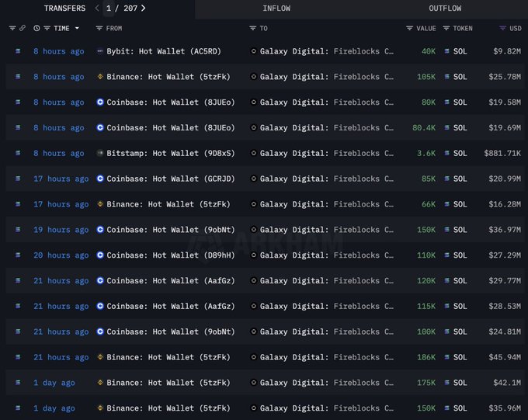Expand the TIME sort dropdown arrow
528x420 pixels.
click(x=77, y=28)
